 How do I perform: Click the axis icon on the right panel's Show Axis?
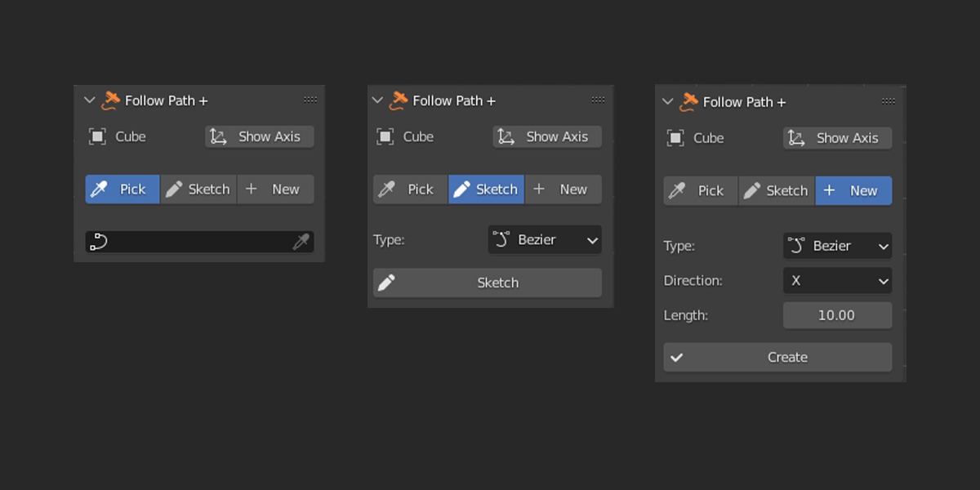[x=796, y=138]
